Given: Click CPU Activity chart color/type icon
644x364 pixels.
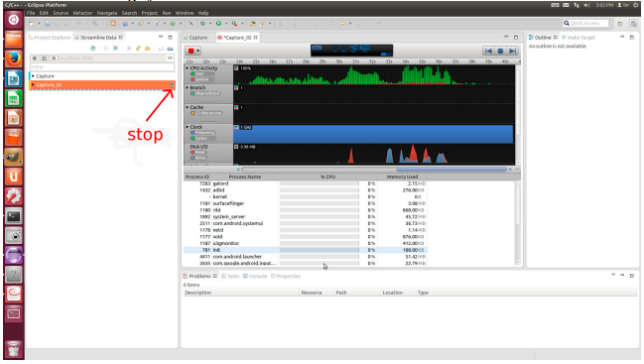Looking at the screenshot, I should [x=236, y=68].
